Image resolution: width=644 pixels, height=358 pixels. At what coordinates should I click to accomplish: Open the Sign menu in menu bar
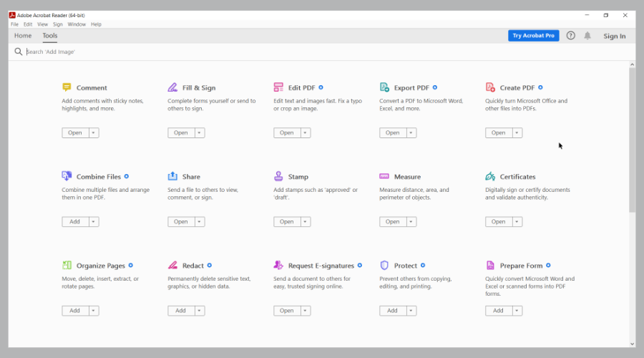(x=58, y=24)
